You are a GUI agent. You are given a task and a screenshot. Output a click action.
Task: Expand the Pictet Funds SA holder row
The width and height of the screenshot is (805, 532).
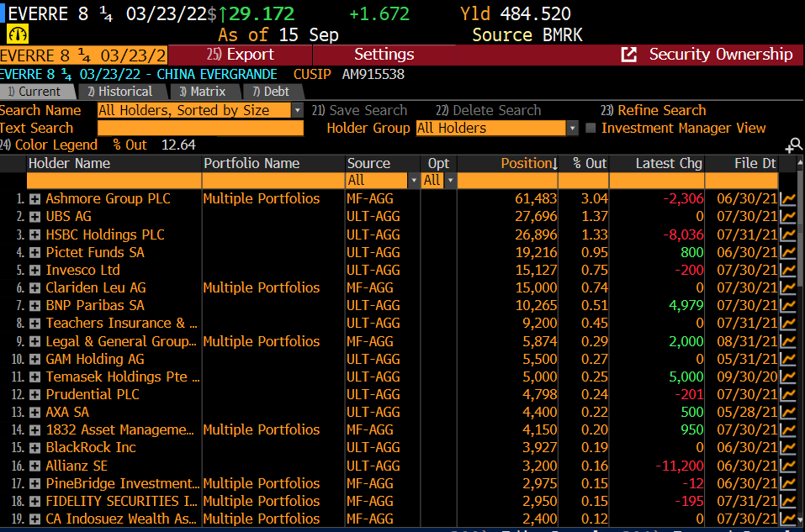(35, 252)
